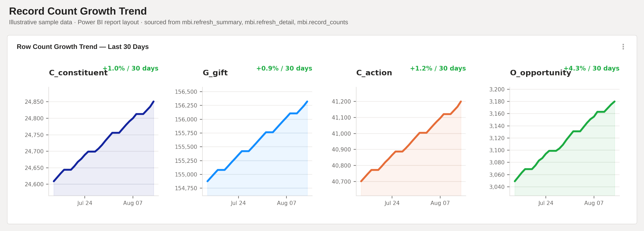Select the G_gift chart title
644x231 pixels.
(215, 73)
